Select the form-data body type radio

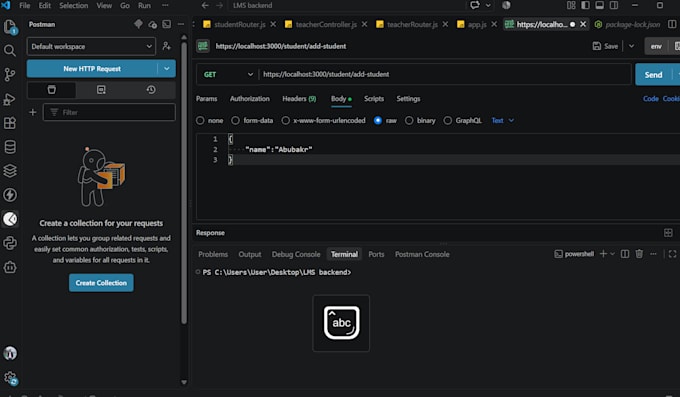click(x=235, y=121)
